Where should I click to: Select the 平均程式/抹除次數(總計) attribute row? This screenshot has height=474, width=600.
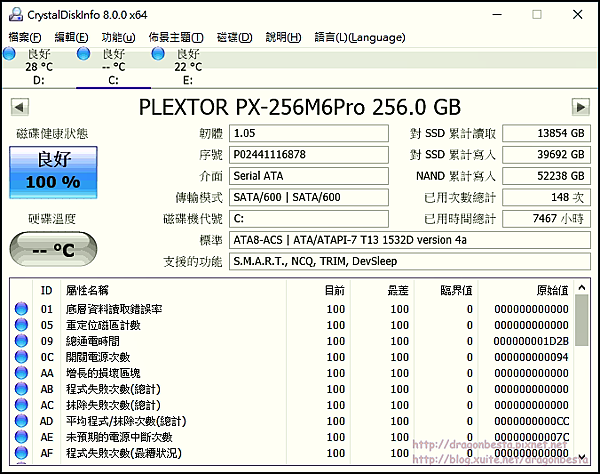[292, 421]
